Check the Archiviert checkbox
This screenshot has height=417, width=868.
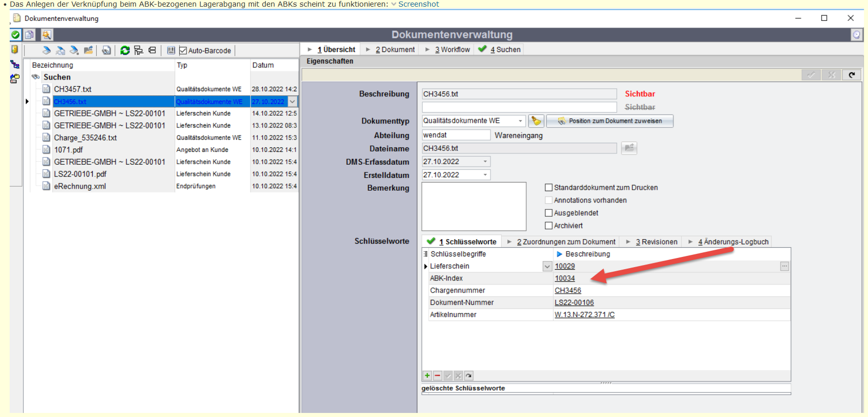pyautogui.click(x=549, y=226)
